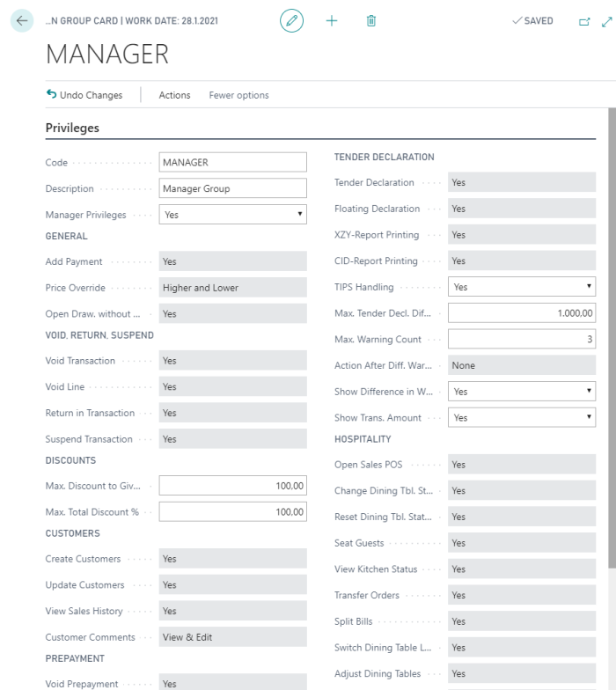Click the Create Customers value
The image size is (616, 690).
pos(232,558)
